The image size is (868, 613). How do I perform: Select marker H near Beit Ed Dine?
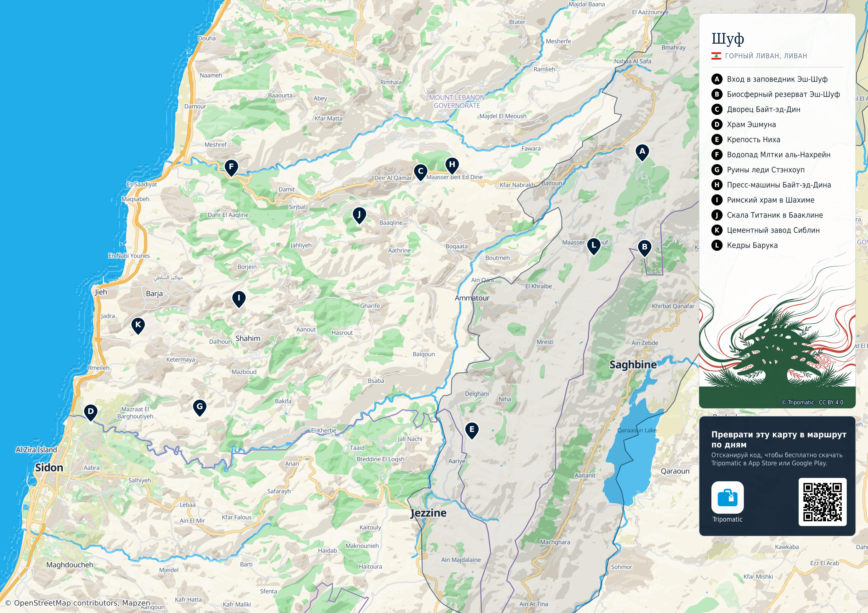click(x=452, y=166)
